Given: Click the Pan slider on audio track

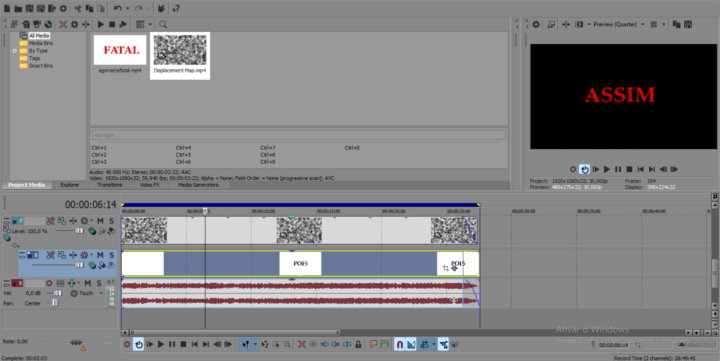Looking at the screenshot, I should pos(55,303).
